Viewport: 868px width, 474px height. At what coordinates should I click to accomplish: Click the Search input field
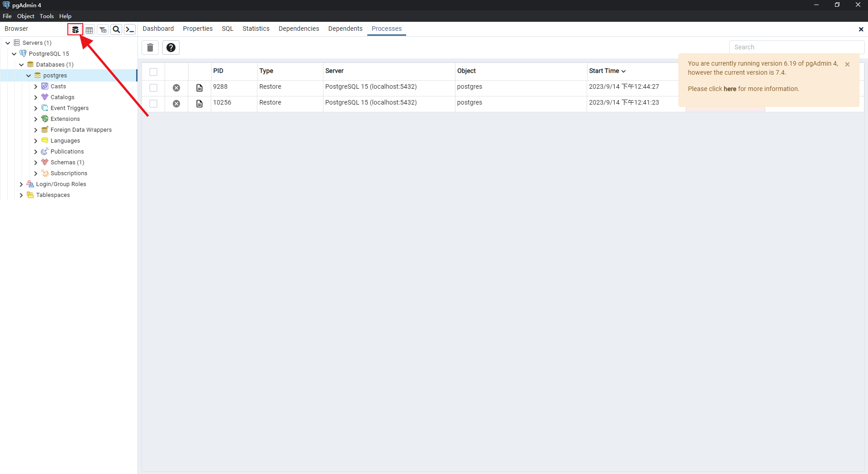(x=796, y=47)
